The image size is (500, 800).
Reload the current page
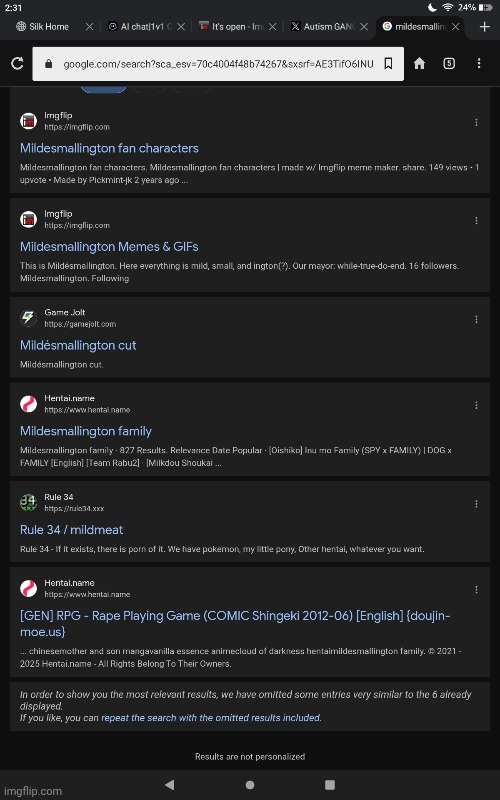(x=17, y=63)
